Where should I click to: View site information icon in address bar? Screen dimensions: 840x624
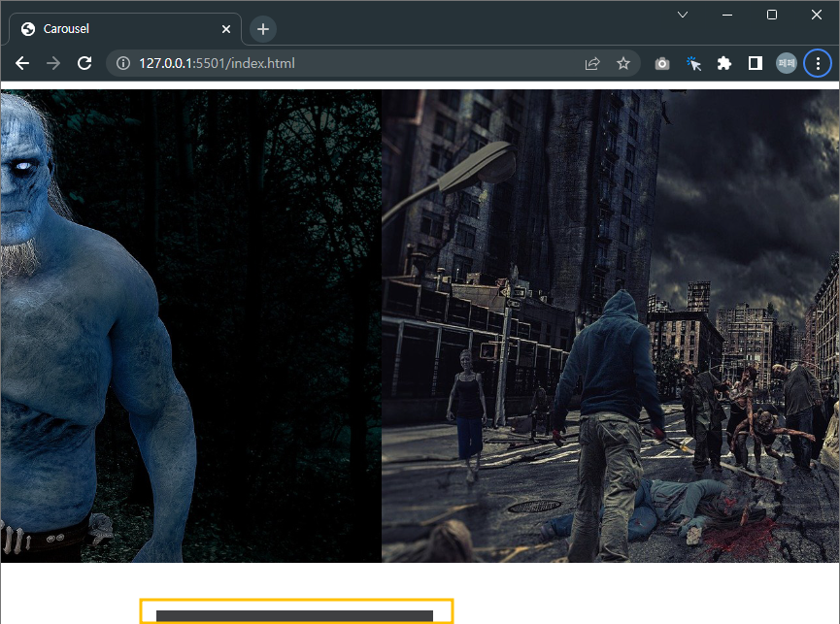[x=123, y=63]
